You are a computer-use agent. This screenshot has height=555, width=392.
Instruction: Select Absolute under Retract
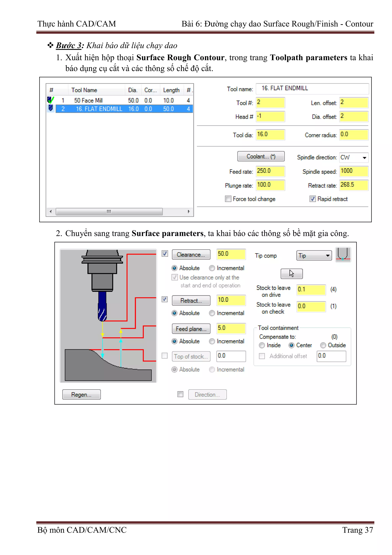coord(174,313)
